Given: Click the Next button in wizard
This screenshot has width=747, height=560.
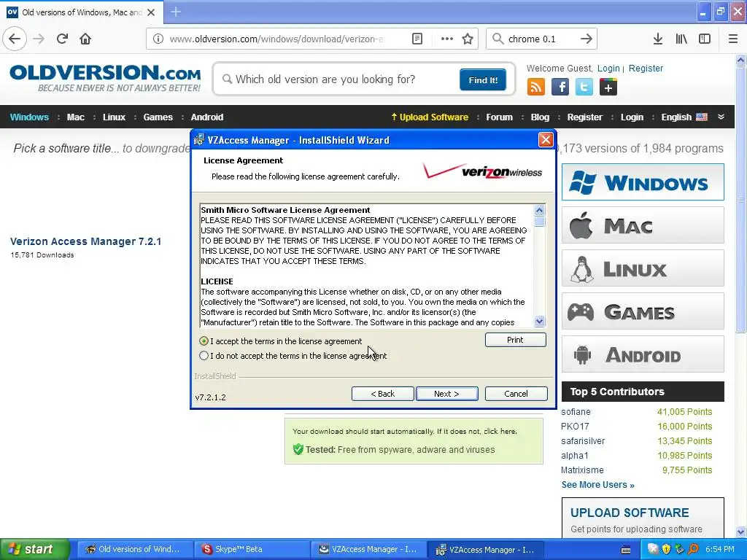Looking at the screenshot, I should click(x=447, y=394).
